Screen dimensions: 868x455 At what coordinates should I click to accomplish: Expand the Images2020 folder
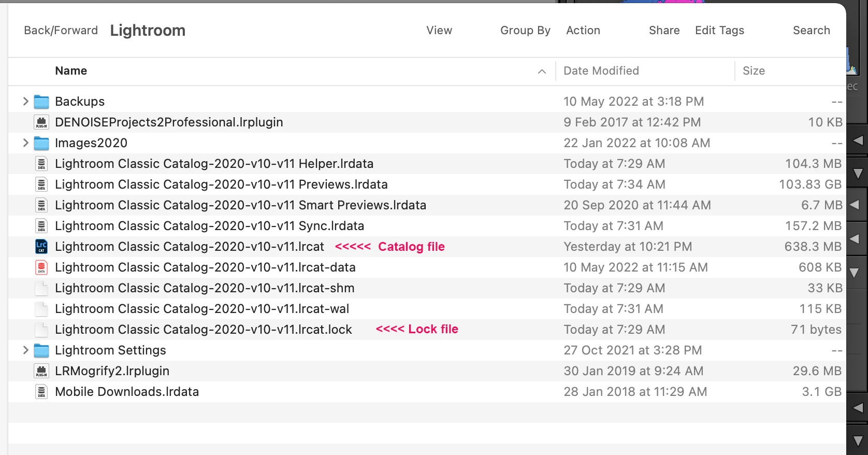pos(25,143)
